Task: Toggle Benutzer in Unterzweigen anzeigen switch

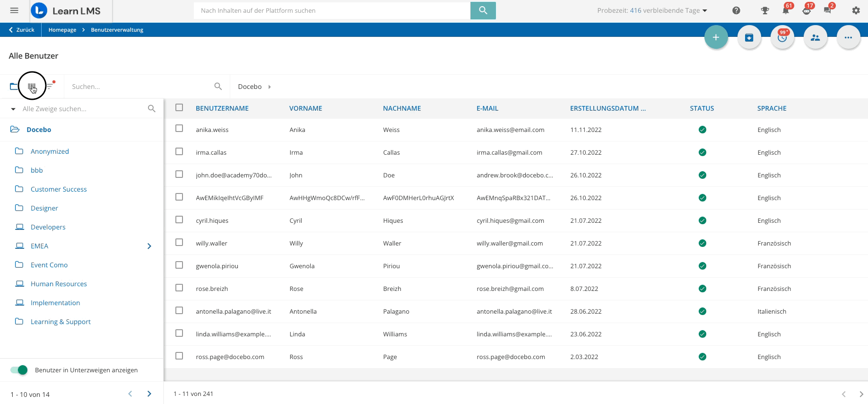Action: (19, 370)
